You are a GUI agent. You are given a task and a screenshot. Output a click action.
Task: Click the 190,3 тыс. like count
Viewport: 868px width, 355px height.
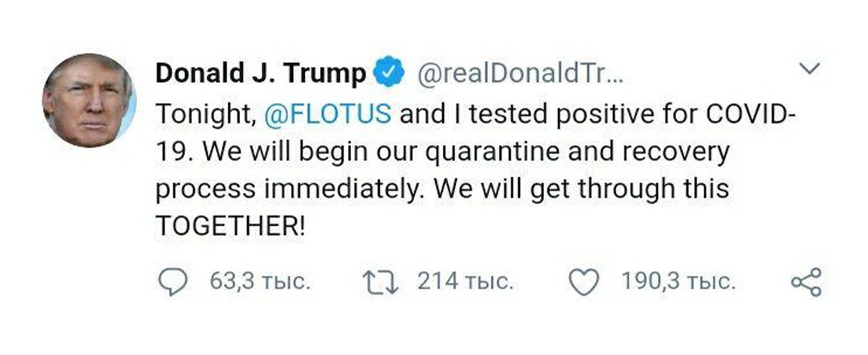click(x=678, y=282)
